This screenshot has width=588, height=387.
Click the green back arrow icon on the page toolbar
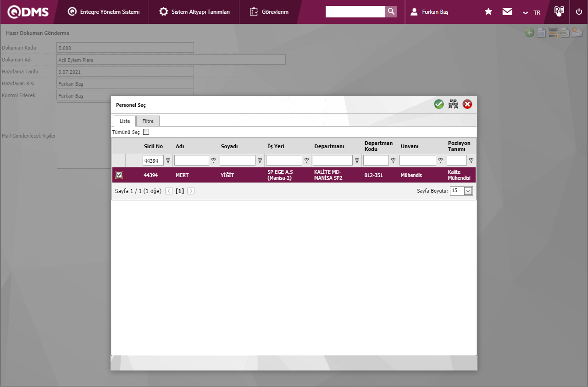(x=530, y=33)
